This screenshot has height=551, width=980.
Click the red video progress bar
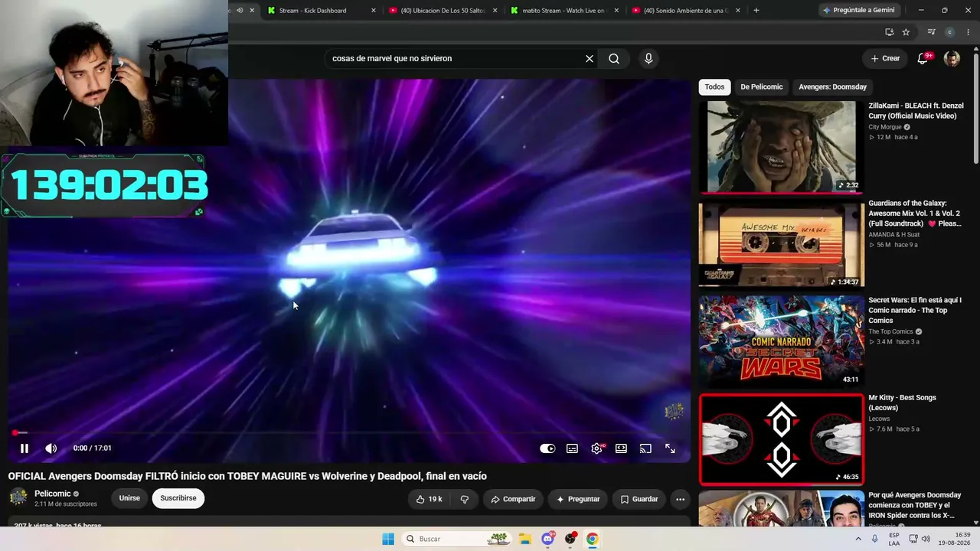click(349, 433)
